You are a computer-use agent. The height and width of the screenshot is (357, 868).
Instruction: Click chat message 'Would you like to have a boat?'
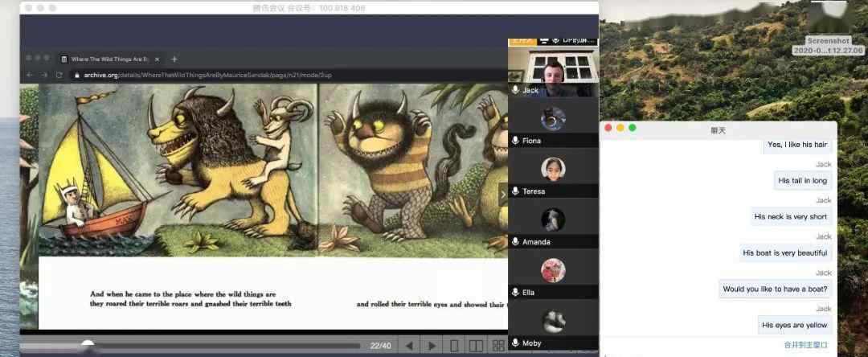pyautogui.click(x=775, y=289)
